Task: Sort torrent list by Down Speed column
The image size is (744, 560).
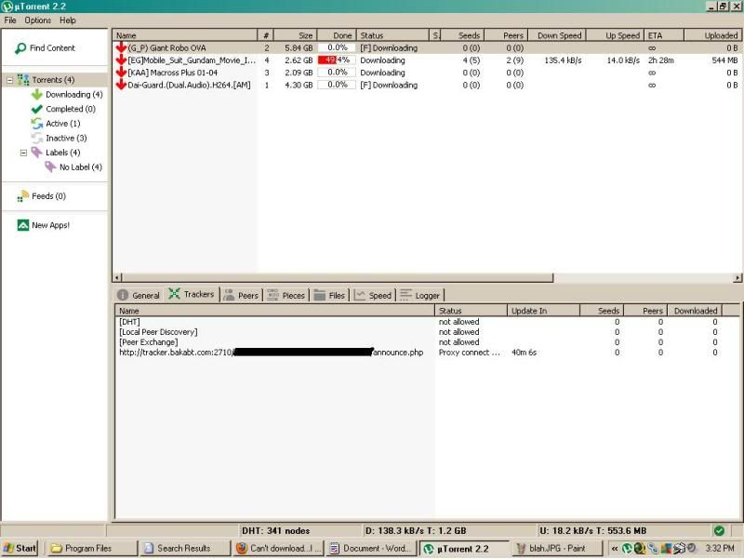Action: [x=559, y=35]
